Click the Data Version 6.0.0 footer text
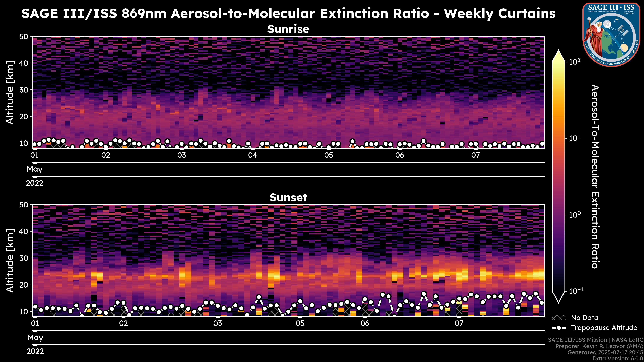 pyautogui.click(x=618, y=359)
